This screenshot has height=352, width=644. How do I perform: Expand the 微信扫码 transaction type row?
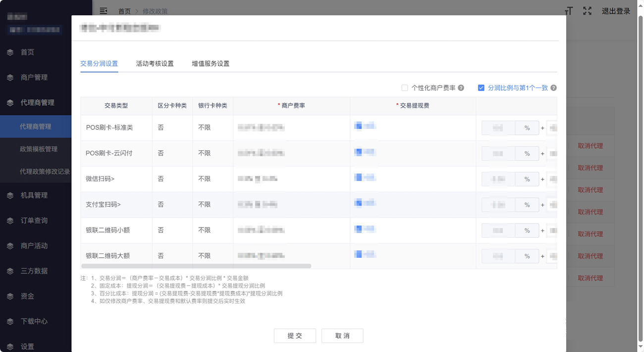click(100, 179)
